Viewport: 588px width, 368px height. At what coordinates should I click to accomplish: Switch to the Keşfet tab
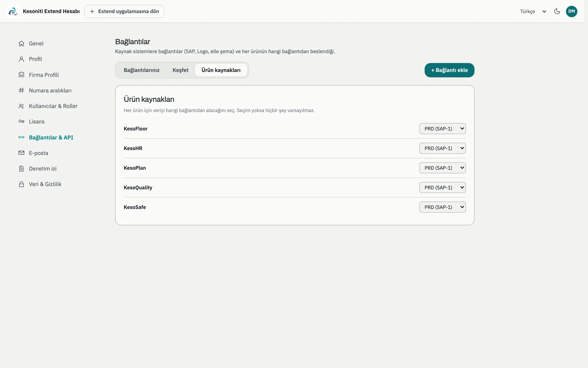tap(180, 70)
